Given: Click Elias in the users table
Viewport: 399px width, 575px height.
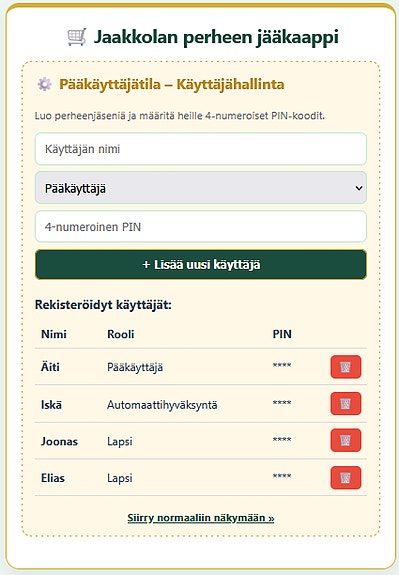Looking at the screenshot, I should point(53,478).
